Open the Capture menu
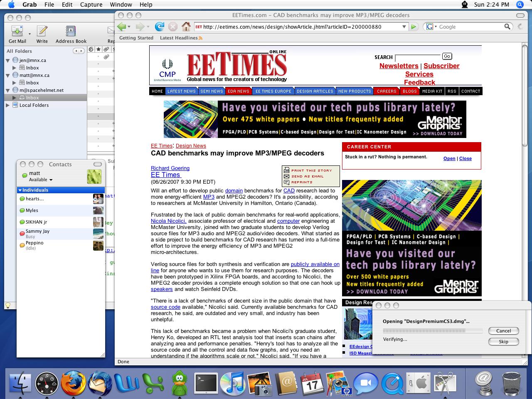The height and width of the screenshot is (399, 532). (x=91, y=5)
